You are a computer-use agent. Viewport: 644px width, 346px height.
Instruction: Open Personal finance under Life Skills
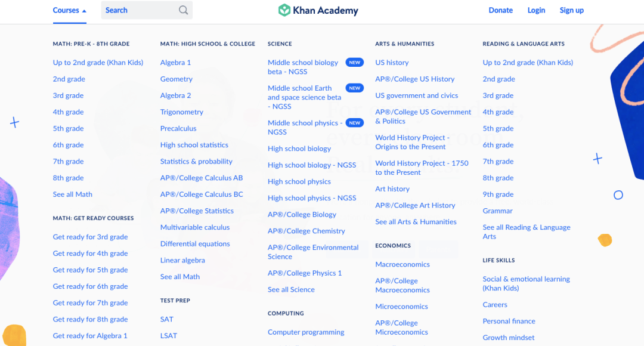(x=509, y=321)
